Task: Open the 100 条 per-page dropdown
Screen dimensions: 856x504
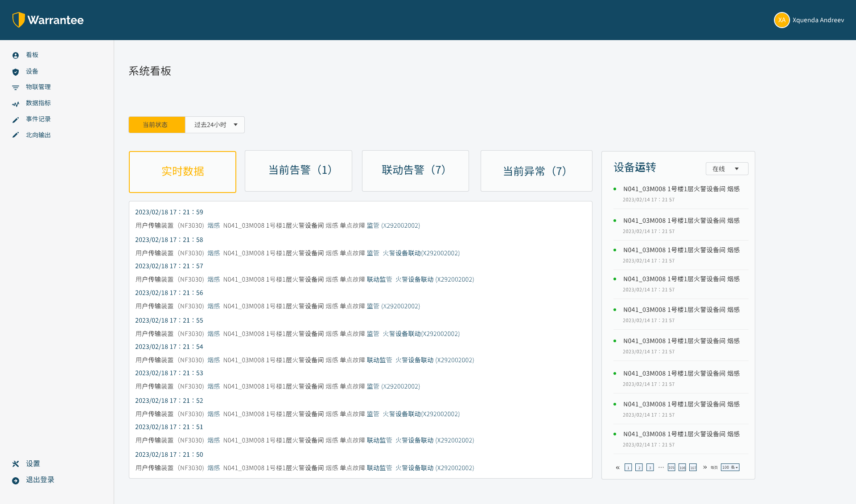Action: tap(730, 467)
